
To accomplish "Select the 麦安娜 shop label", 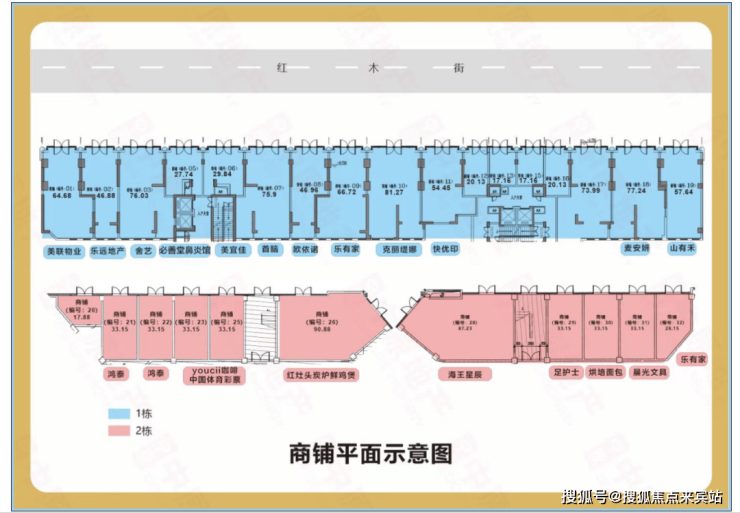I will point(636,248).
